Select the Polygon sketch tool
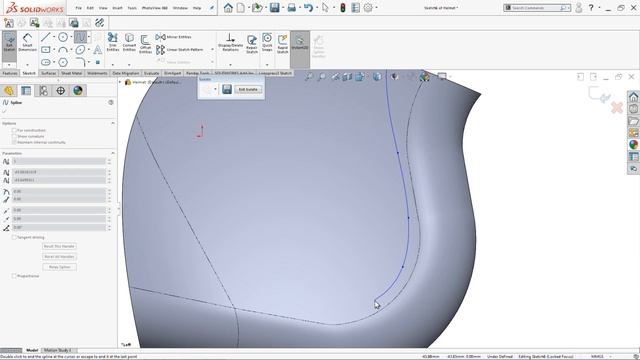The height and width of the screenshot is (360, 640). click(63, 62)
